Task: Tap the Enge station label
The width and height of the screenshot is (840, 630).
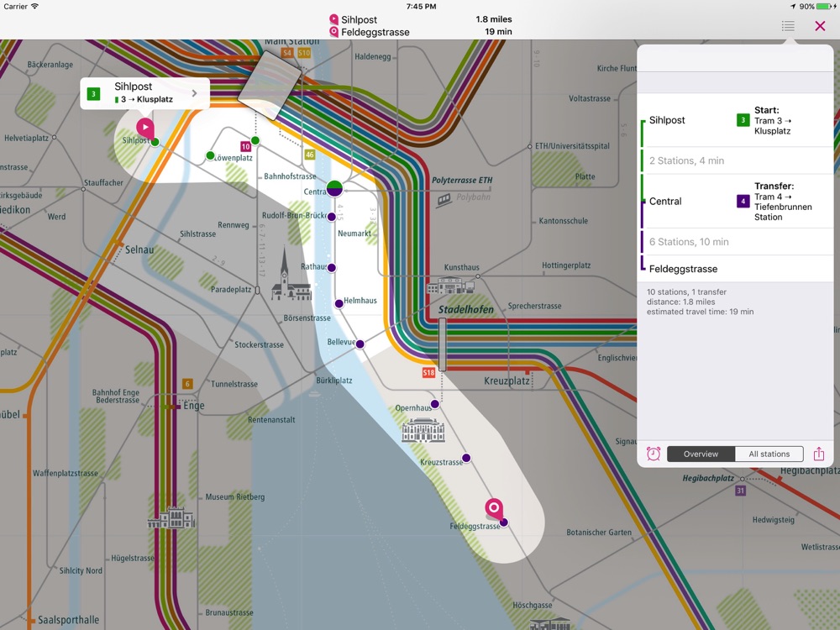Action: [x=194, y=406]
